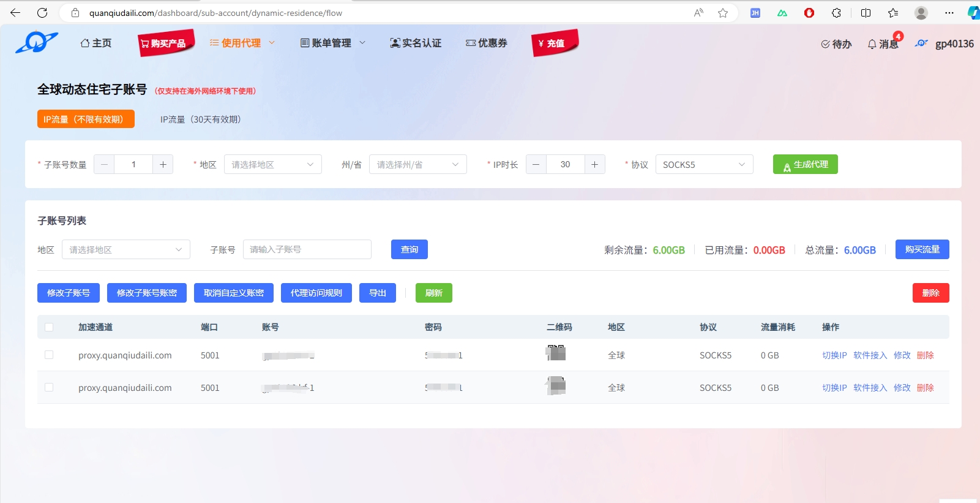Refresh the page in the browser
This screenshot has width=980, height=503.
click(x=42, y=13)
